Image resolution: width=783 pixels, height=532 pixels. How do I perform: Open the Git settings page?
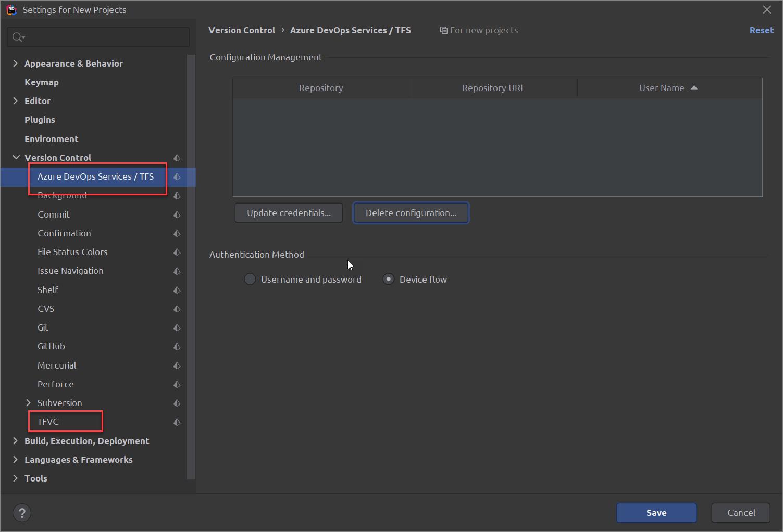coord(43,327)
